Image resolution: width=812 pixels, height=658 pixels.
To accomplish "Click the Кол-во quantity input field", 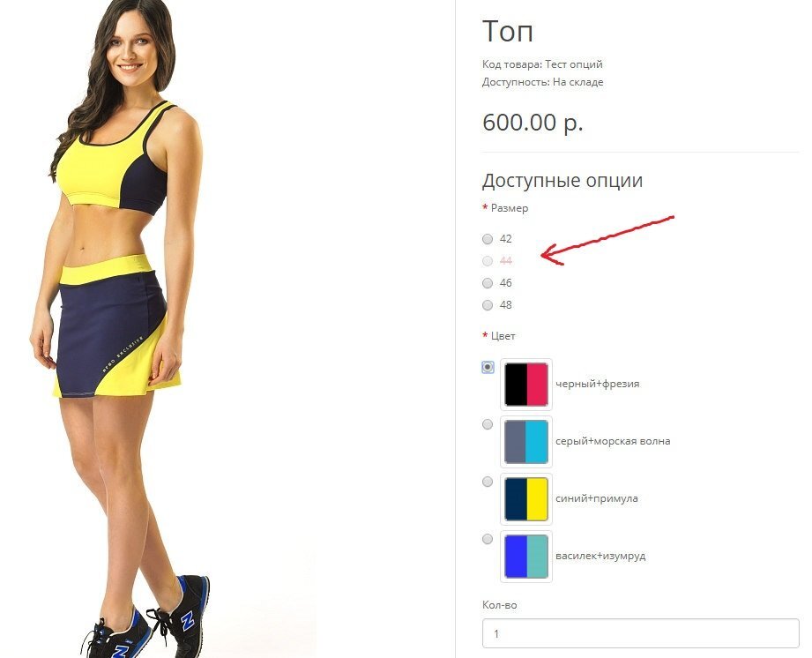I will click(x=641, y=633).
